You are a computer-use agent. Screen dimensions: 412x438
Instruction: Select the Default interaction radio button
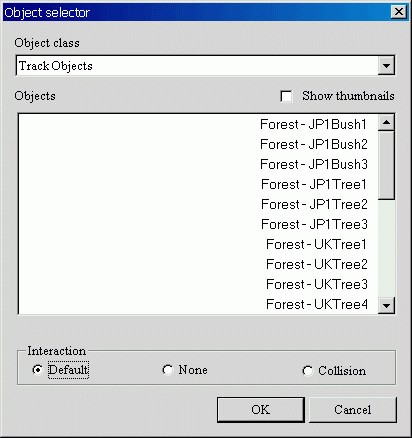pos(38,370)
